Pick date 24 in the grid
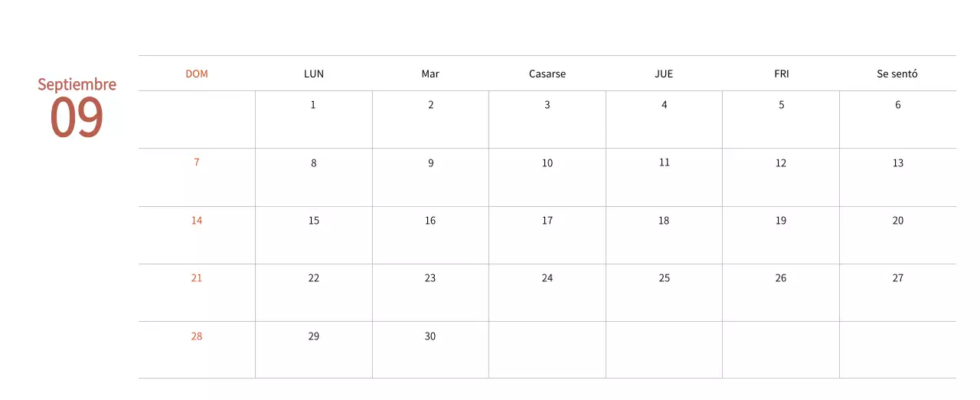 547,278
